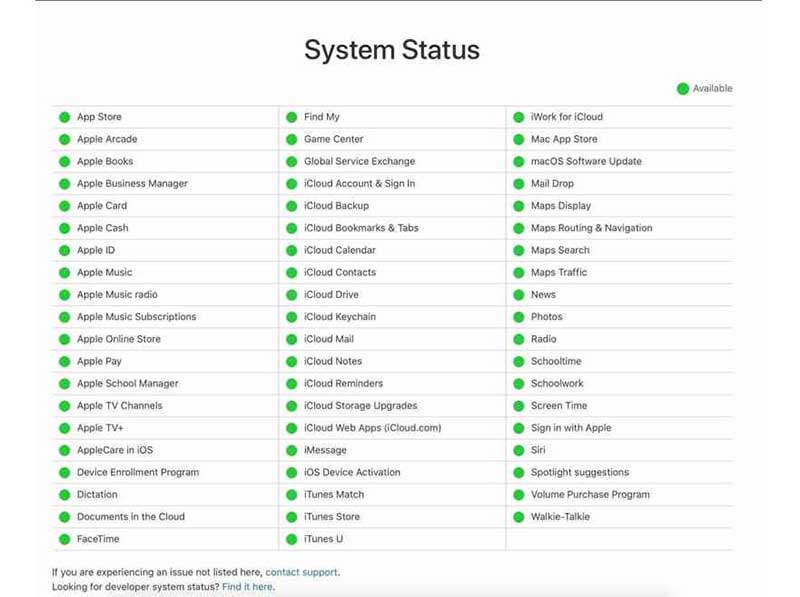
Task: Click the green status icon next to Find My
Action: tap(292, 117)
